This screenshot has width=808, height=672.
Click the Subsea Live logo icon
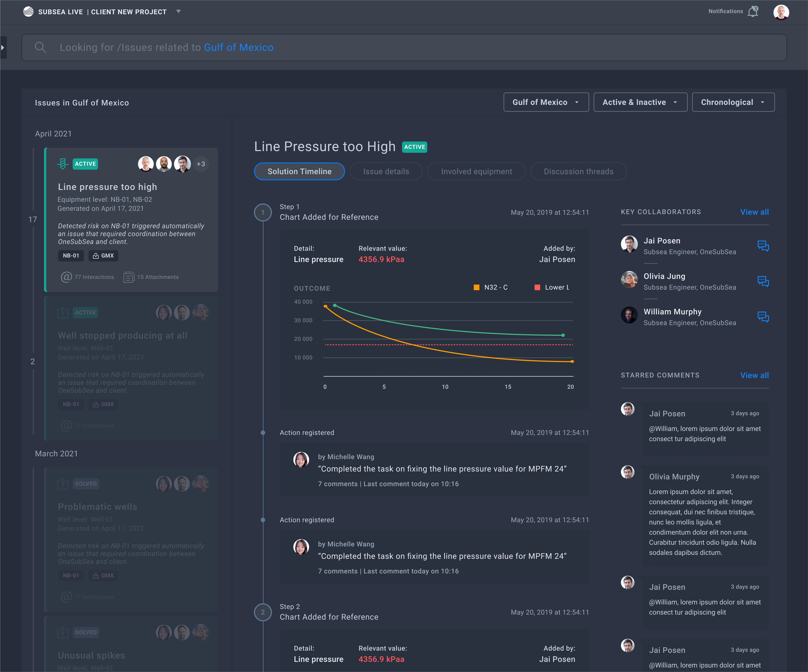[28, 12]
